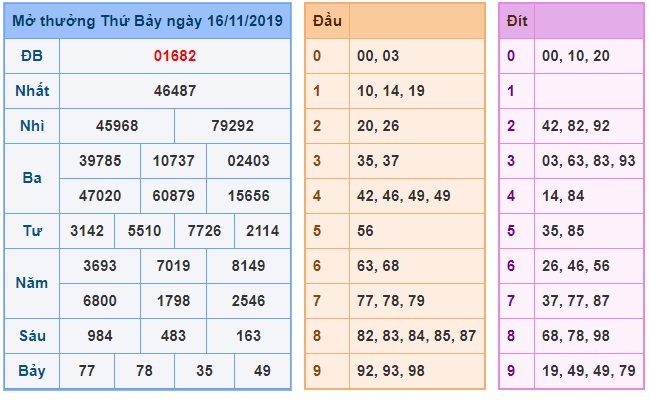Click Tư prize number 3142
650x407 pixels.
pyautogui.click(x=87, y=231)
